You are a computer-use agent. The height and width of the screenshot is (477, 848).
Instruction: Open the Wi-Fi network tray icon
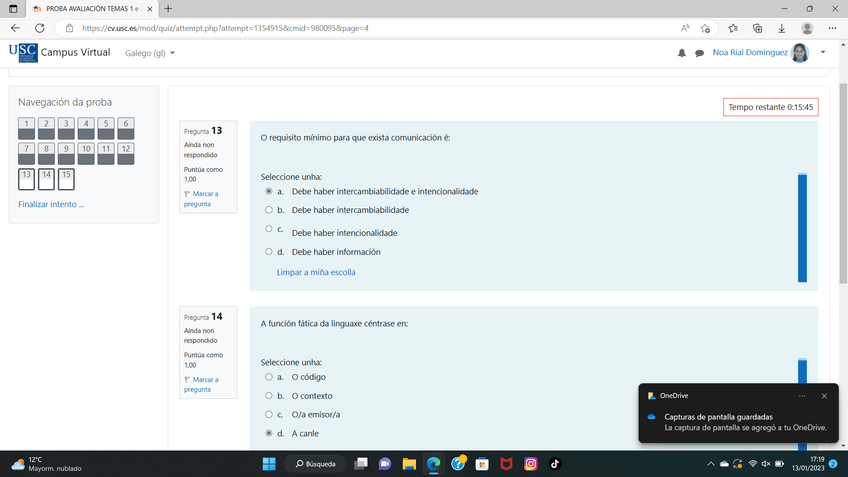tap(752, 464)
